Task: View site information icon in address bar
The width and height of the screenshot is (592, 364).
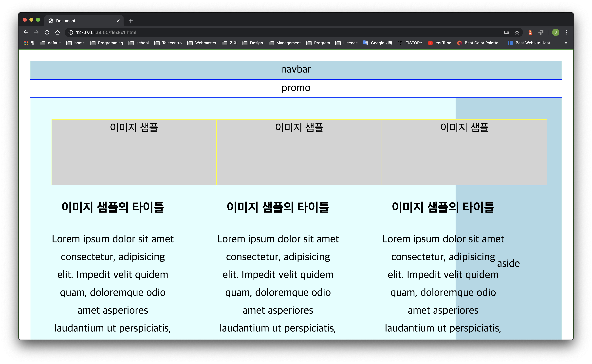Action: pyautogui.click(x=71, y=32)
